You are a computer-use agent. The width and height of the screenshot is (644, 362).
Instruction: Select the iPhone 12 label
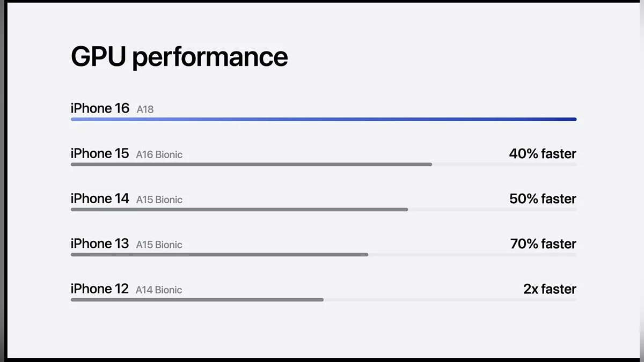(x=100, y=289)
